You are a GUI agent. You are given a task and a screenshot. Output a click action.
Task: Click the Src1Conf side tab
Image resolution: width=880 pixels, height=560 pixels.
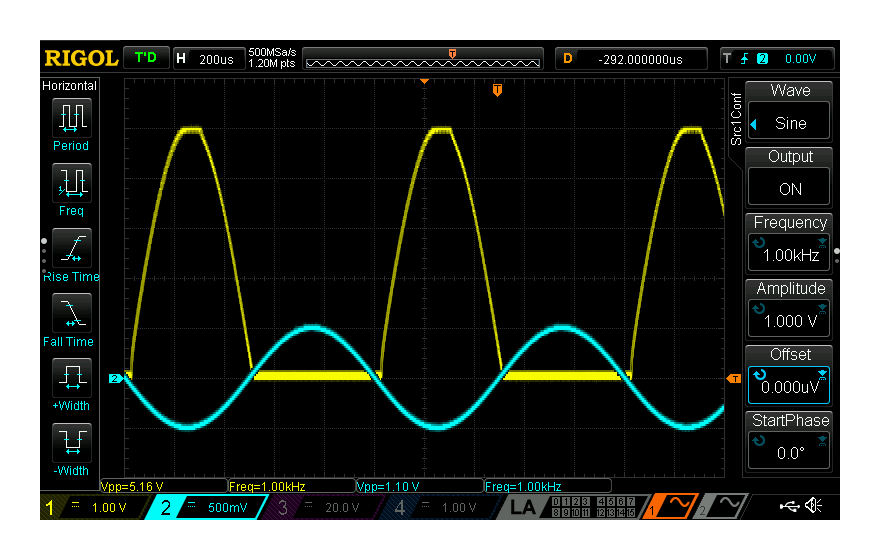coord(736,119)
